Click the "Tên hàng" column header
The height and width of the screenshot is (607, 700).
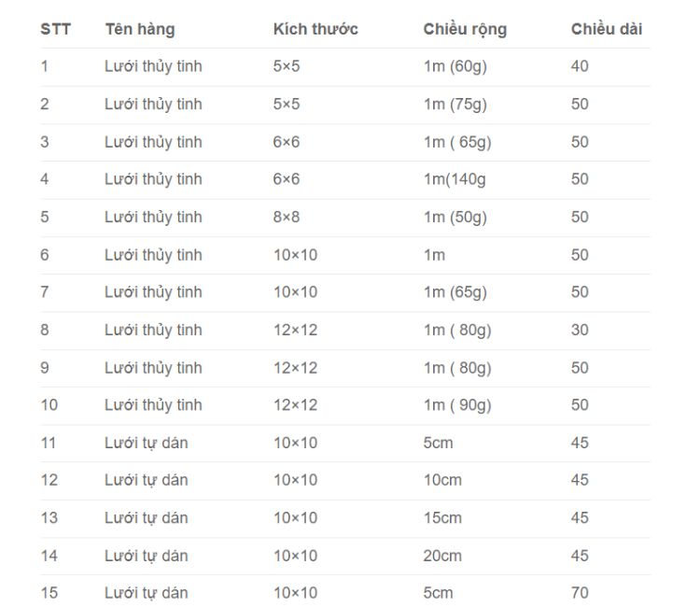pos(139,29)
